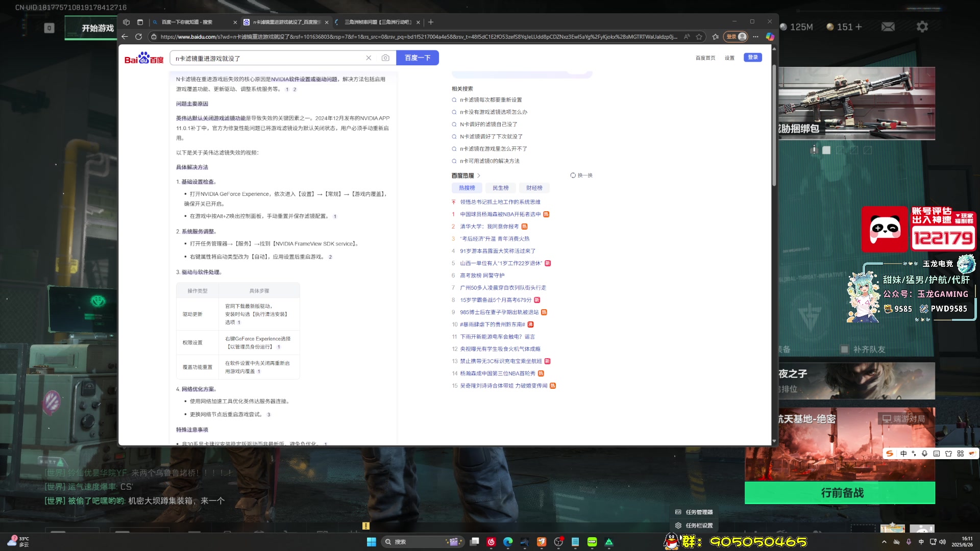Reload the Baidu search page
Image resolution: width=980 pixels, height=551 pixels.
tap(138, 37)
